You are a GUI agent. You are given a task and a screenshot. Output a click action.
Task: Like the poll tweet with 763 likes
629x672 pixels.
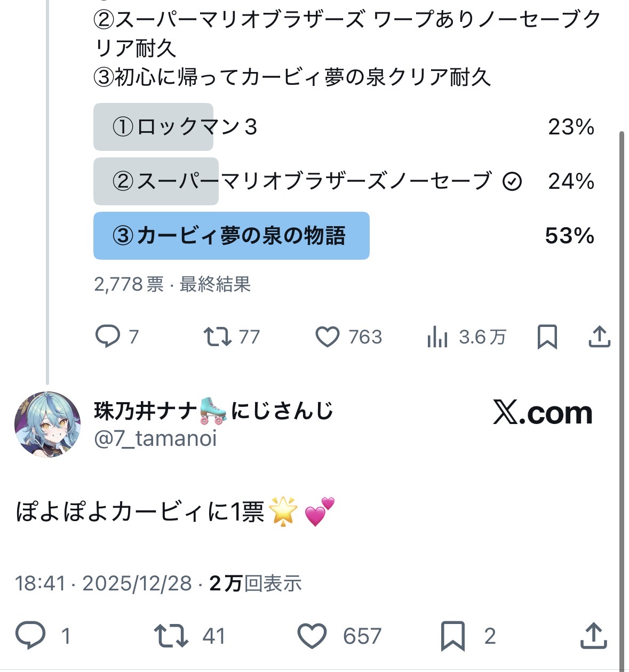[328, 337]
